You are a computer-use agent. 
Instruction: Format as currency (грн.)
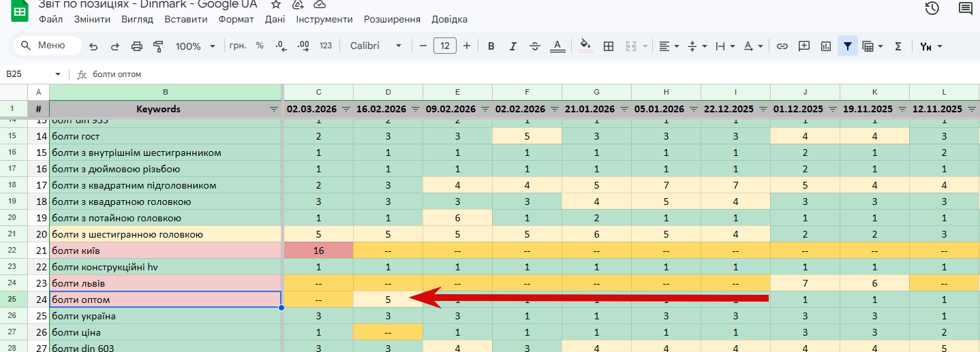pyautogui.click(x=238, y=46)
